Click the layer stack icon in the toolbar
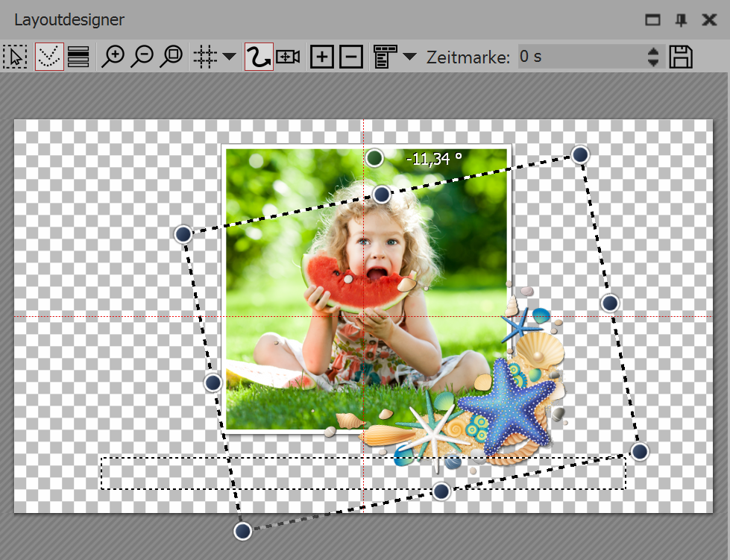The width and height of the screenshot is (730, 560). (78, 57)
